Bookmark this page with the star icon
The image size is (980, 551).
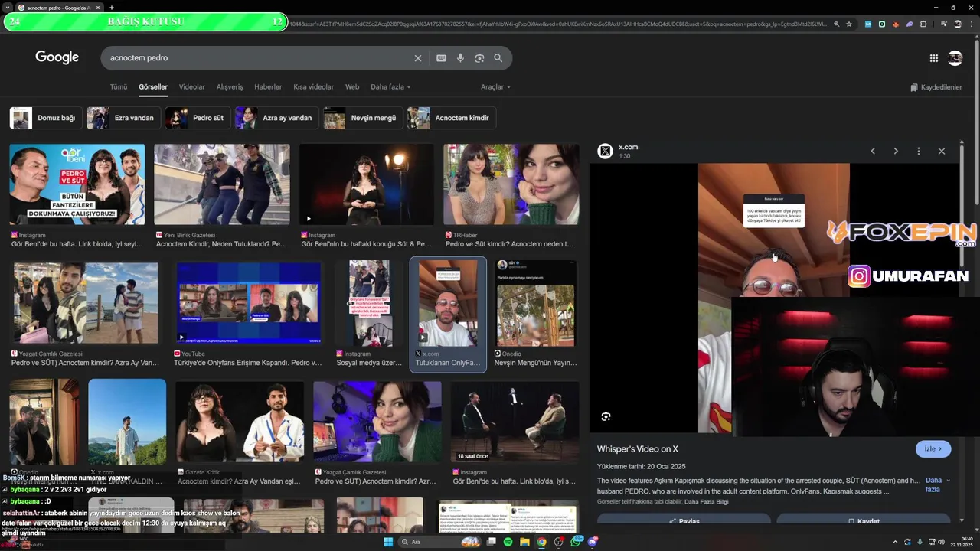click(849, 24)
